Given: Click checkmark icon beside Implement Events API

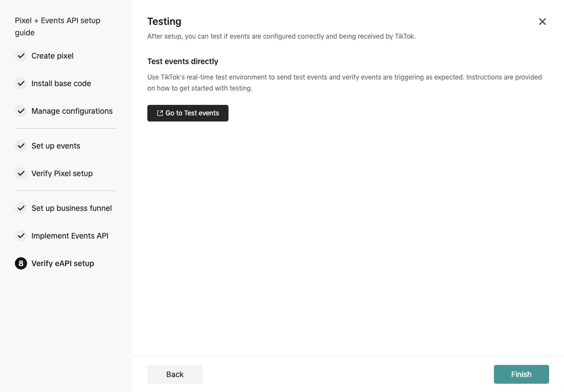Looking at the screenshot, I should coord(21,236).
